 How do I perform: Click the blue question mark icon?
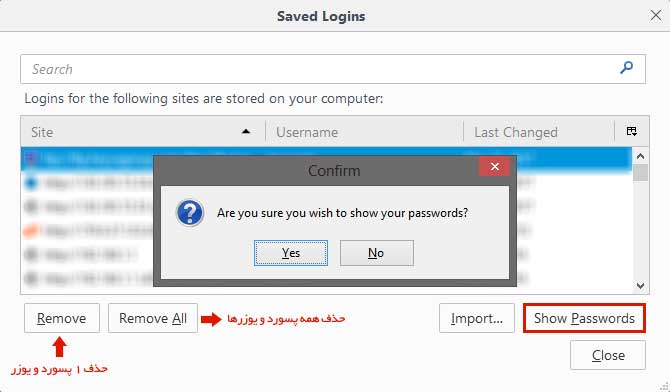coord(190,212)
